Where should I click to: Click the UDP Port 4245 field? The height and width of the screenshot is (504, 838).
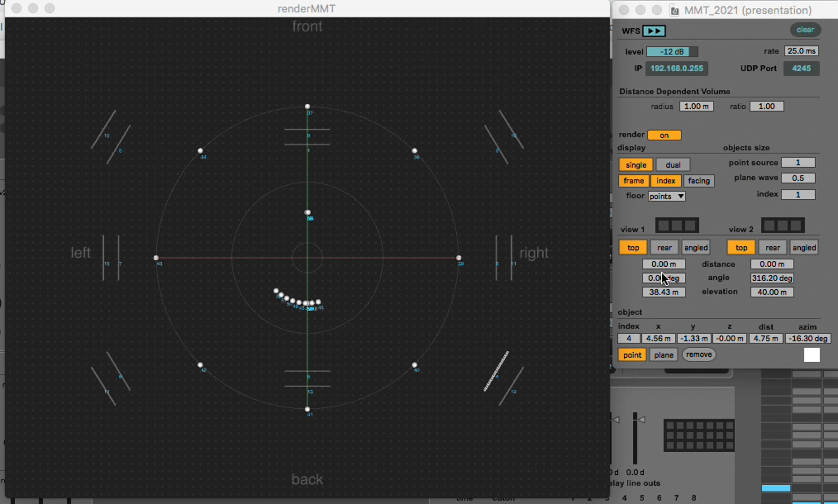(801, 68)
